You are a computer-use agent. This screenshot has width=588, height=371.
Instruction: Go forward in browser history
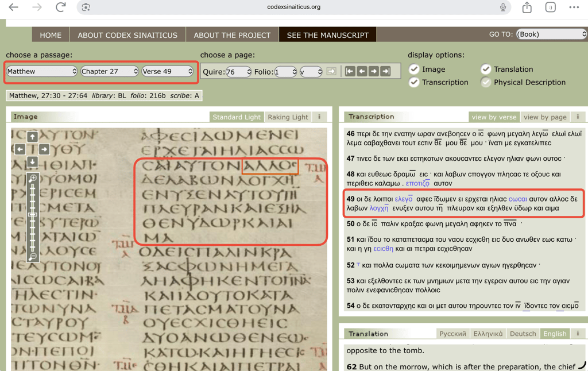tap(37, 7)
